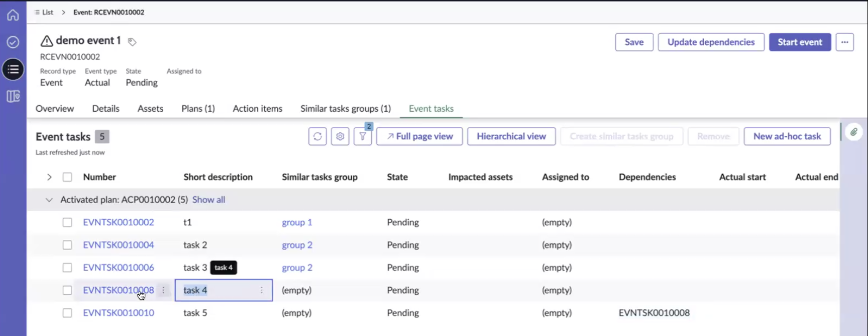Switch to Hierarchical view

tap(511, 136)
